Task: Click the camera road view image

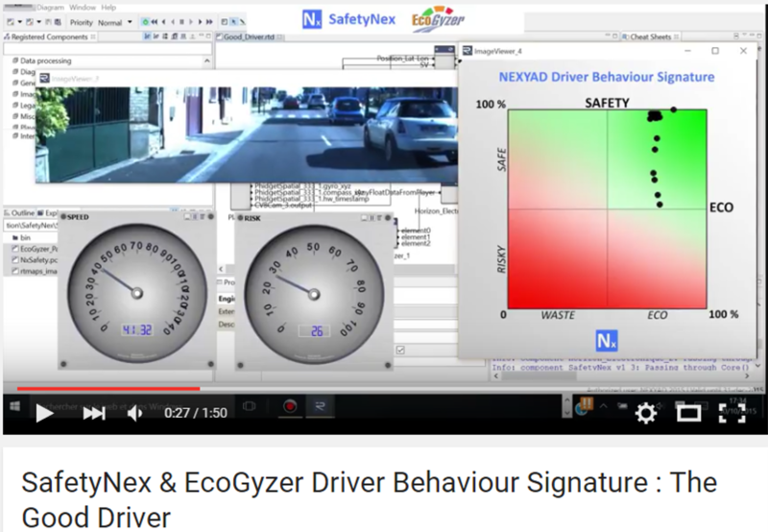Action: pos(247,134)
